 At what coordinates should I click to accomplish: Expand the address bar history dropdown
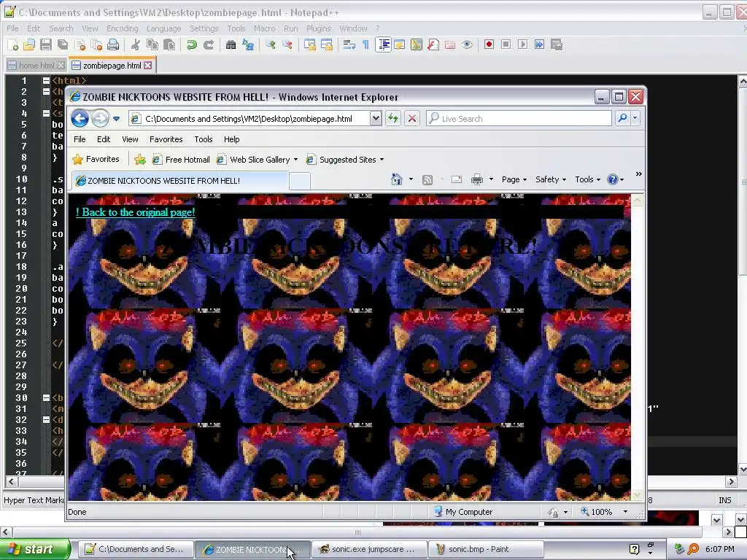coord(376,119)
